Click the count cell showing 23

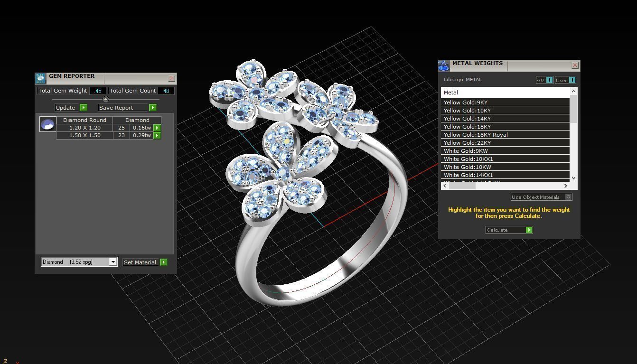click(122, 136)
